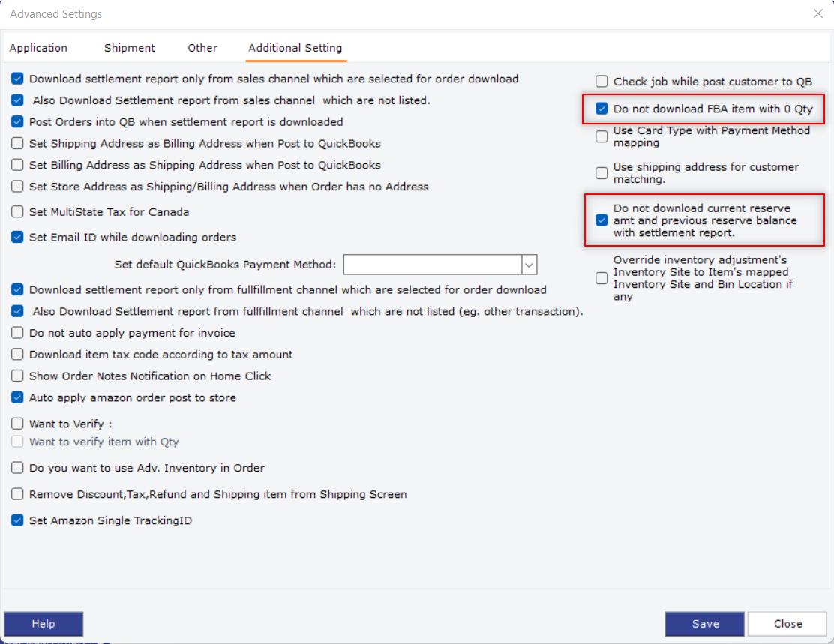Image resolution: width=834 pixels, height=644 pixels.
Task: Enable Set MultiState Tax for Canada
Action: (17, 211)
